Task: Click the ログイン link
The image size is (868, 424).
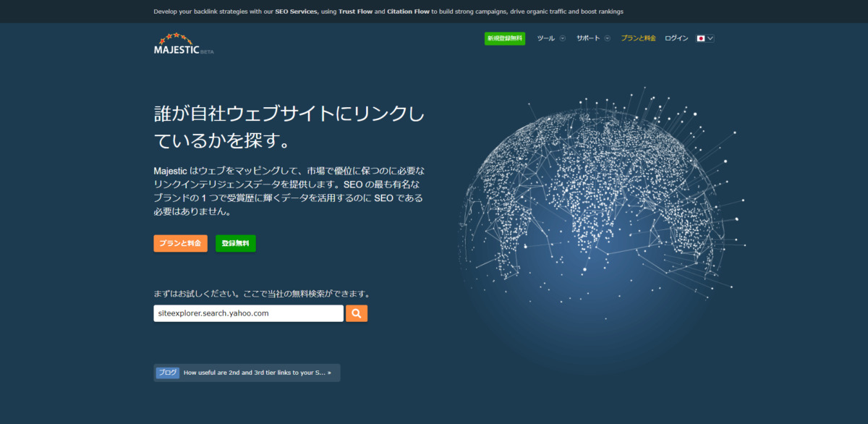Action: pos(676,38)
